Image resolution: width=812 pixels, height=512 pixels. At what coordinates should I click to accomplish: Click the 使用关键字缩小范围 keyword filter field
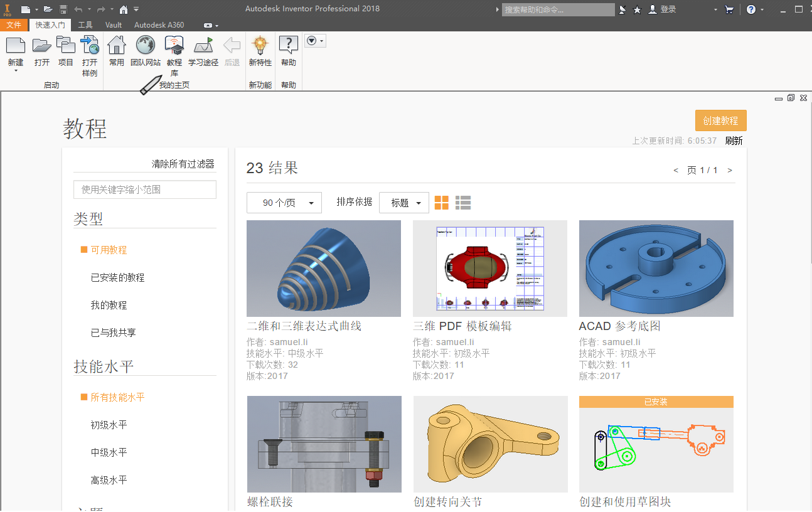145,189
